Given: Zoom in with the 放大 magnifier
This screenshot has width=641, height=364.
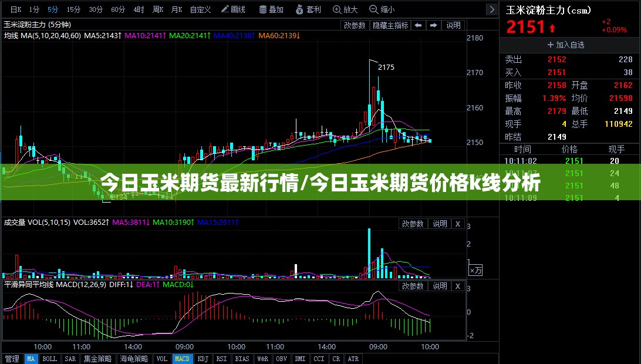Looking at the screenshot, I should 345,9.
